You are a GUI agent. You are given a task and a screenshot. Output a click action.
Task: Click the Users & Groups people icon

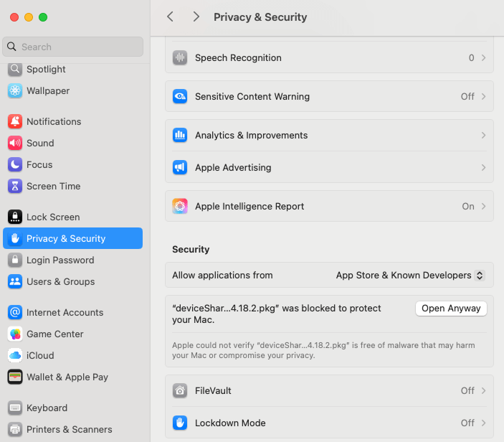(15, 281)
